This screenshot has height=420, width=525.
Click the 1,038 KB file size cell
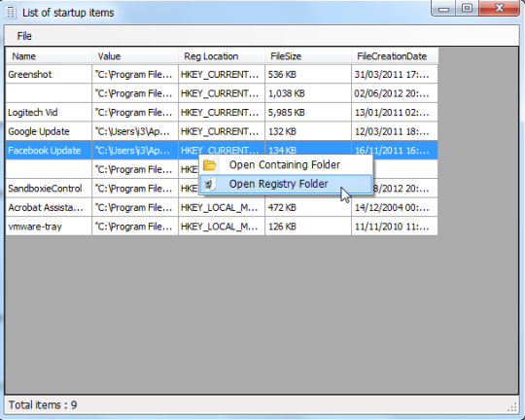pos(307,93)
